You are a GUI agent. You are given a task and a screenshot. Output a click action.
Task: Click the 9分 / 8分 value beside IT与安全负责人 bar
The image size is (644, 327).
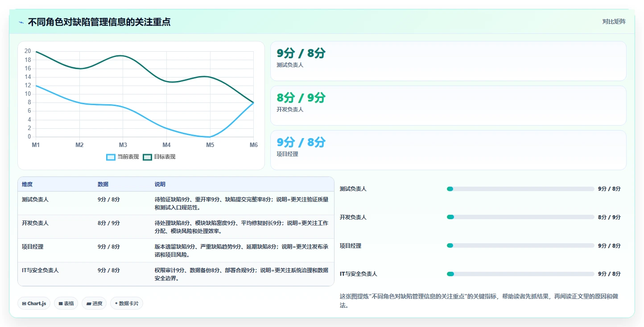pyautogui.click(x=609, y=274)
